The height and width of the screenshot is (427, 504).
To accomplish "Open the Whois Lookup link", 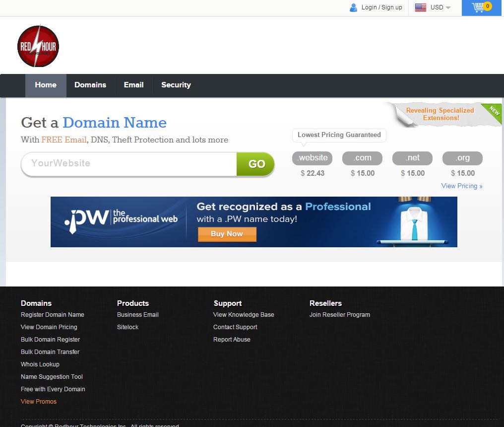I will pos(40,364).
